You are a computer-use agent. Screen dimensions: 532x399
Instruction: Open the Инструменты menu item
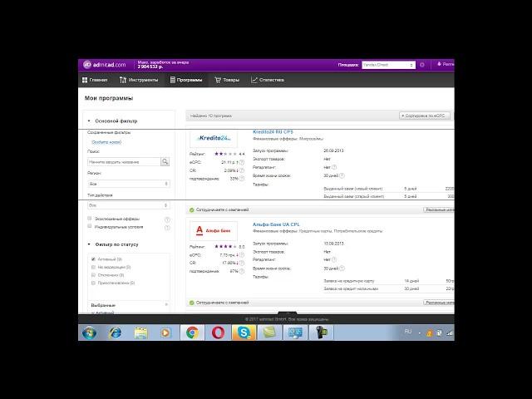[139, 80]
